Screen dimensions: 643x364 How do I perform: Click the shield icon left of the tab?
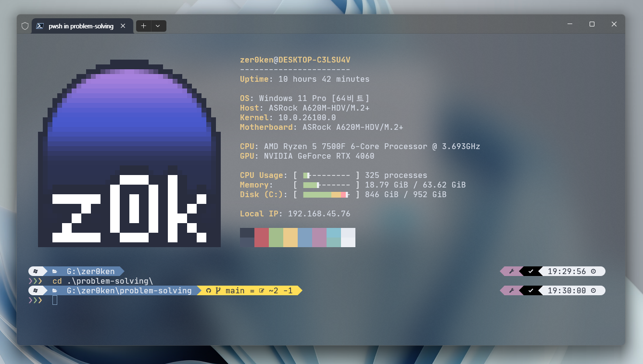click(x=25, y=26)
